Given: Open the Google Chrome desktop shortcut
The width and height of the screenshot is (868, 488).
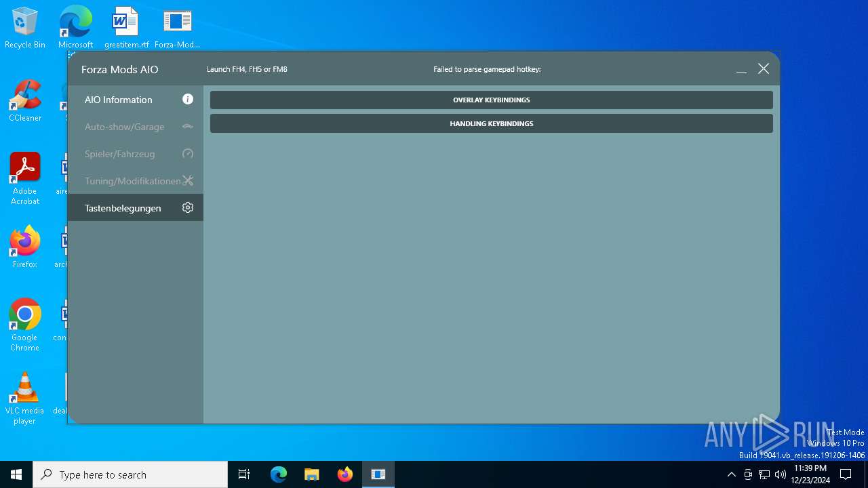Looking at the screenshot, I should 25,325.
